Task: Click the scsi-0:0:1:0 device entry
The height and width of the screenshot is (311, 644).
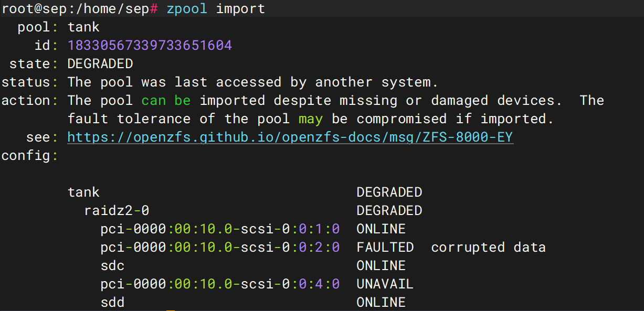Action: (x=220, y=229)
